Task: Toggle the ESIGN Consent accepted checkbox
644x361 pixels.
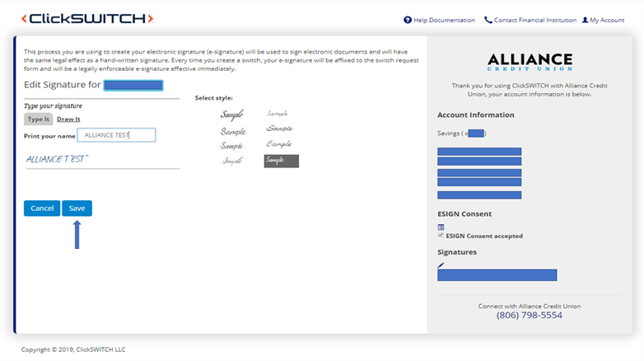Action: 441,235
